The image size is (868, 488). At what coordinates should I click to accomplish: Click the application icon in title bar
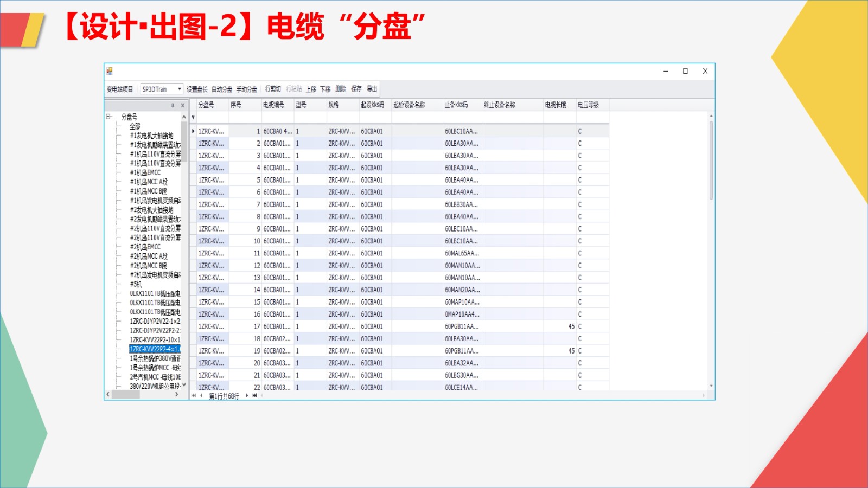(x=110, y=71)
